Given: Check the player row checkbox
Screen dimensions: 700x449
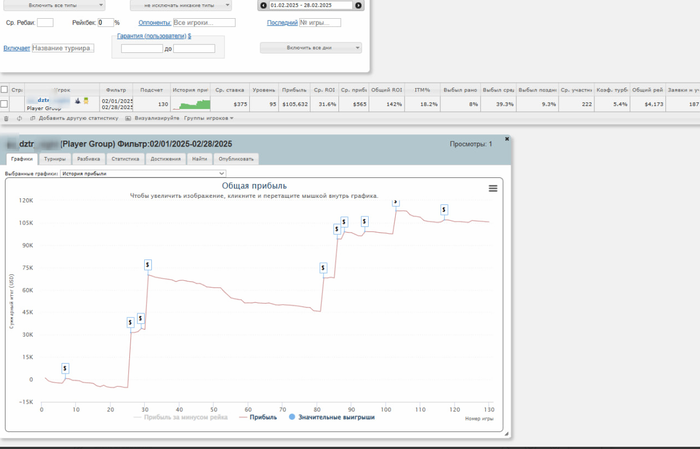Looking at the screenshot, I should (x=4, y=104).
